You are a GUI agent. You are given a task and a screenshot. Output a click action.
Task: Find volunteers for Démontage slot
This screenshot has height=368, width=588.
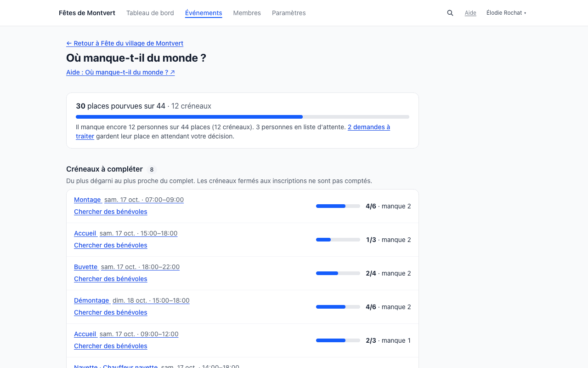coord(111,312)
